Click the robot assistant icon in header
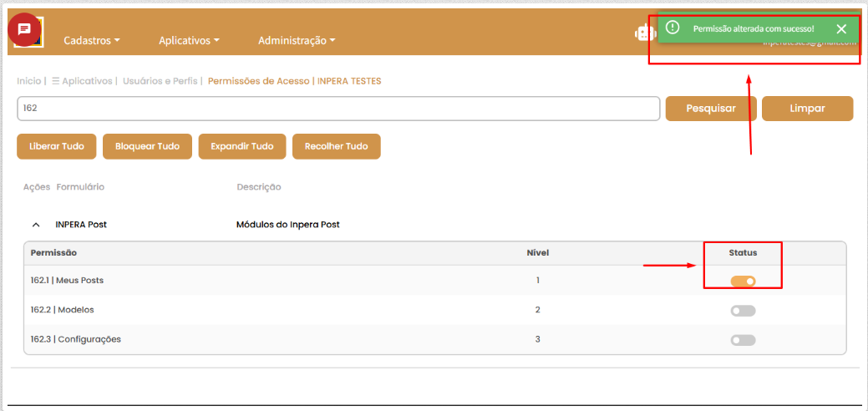 tap(644, 33)
